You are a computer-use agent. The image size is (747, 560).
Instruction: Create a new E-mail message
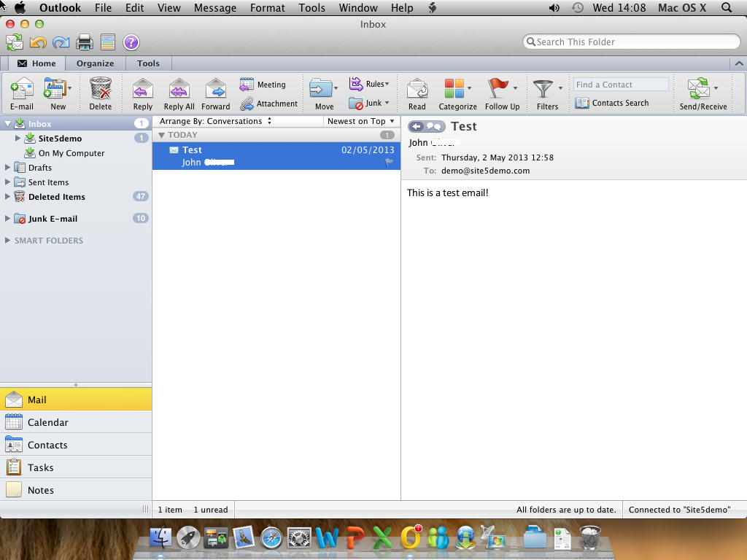coord(22,94)
